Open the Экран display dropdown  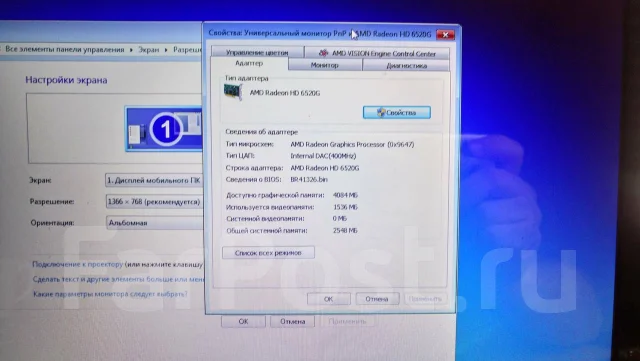[x=154, y=180]
